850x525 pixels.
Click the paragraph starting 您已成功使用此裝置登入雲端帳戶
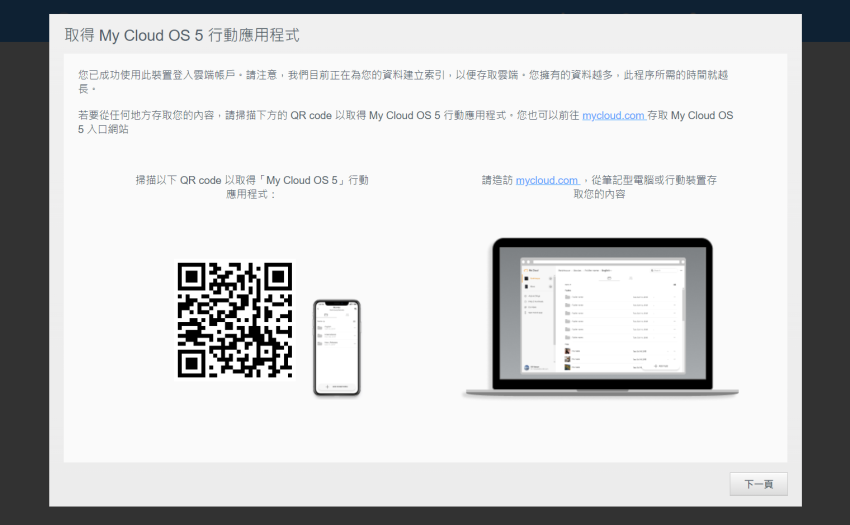pyautogui.click(x=403, y=81)
